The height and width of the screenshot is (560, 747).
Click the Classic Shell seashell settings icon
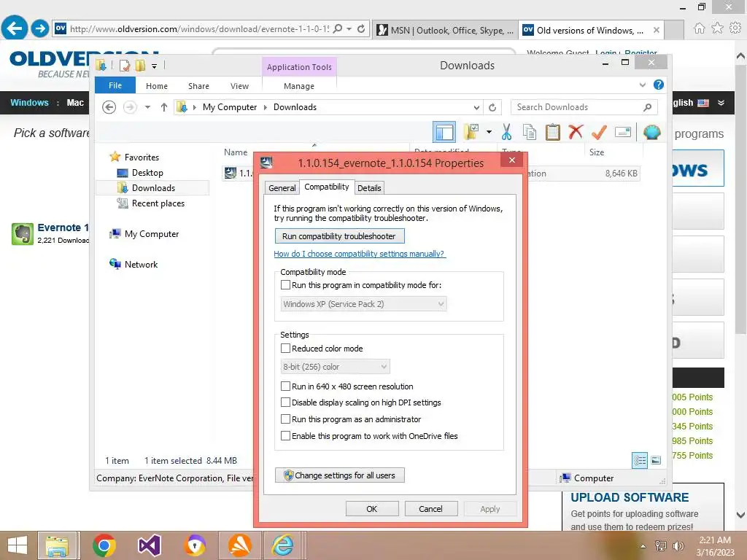coord(651,132)
